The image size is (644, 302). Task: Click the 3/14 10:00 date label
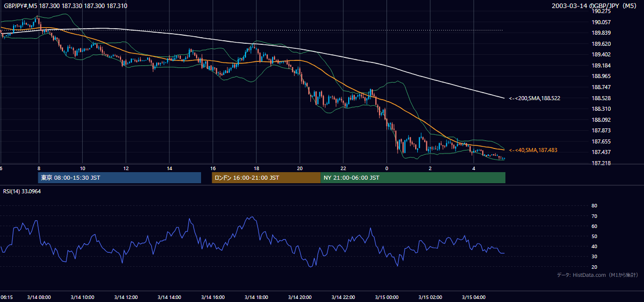click(82, 297)
